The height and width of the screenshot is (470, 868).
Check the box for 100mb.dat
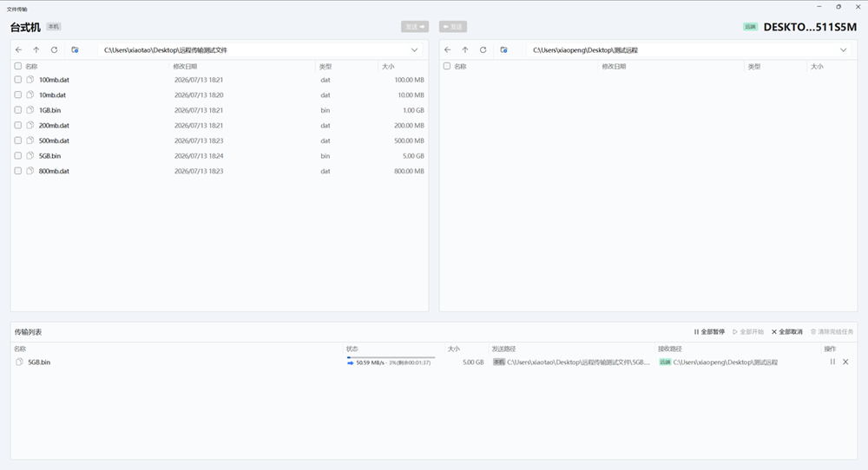[17, 80]
